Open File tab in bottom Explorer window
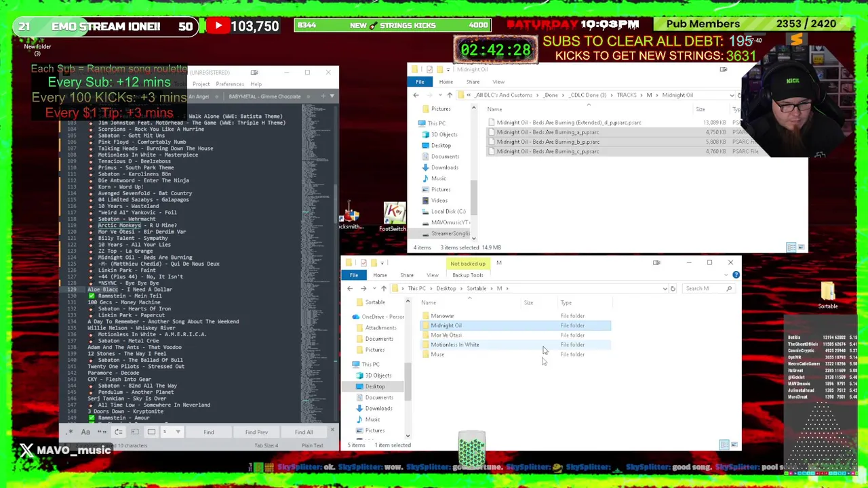The width and height of the screenshot is (868, 488). click(x=354, y=274)
